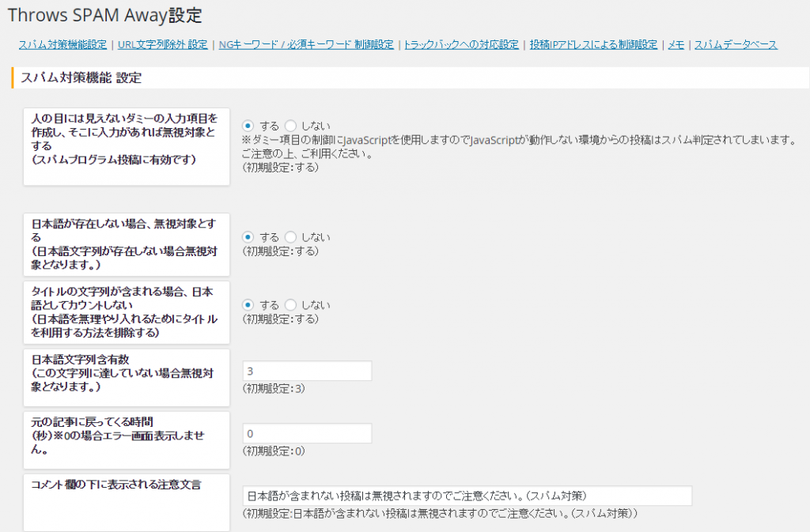Select しない for not counting title strings
Screen dimensions: 810x532
[x=291, y=305]
